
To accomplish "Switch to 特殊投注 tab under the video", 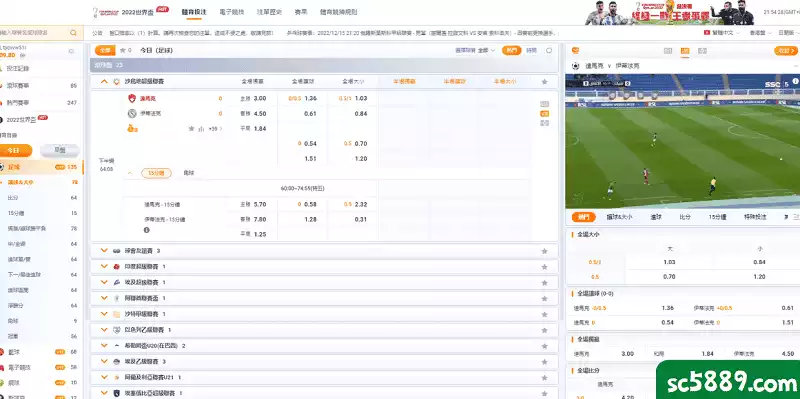I will [x=754, y=217].
